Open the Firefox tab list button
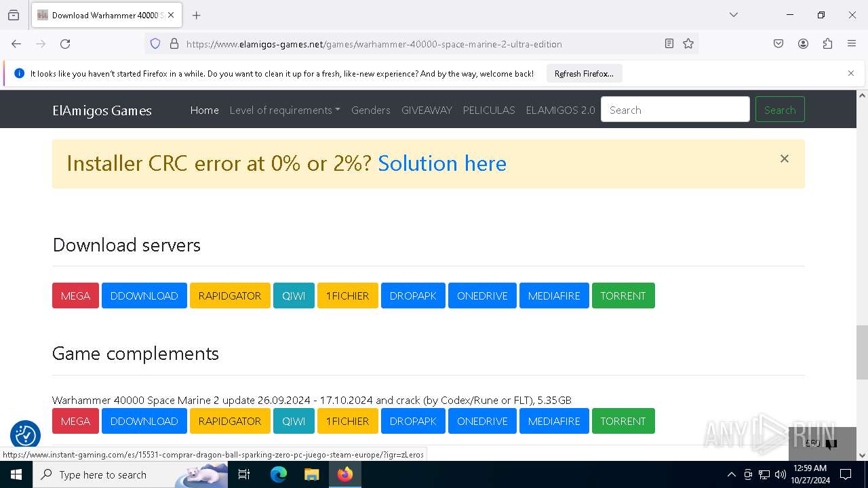868x488 pixels. (14, 15)
